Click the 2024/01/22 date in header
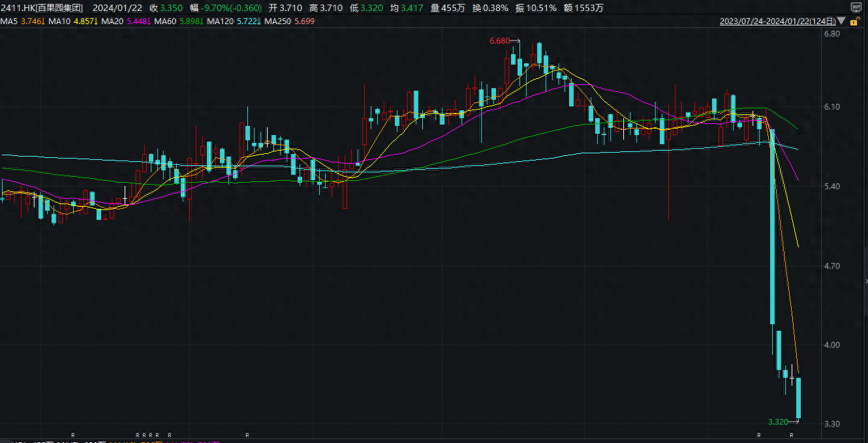 point(118,8)
